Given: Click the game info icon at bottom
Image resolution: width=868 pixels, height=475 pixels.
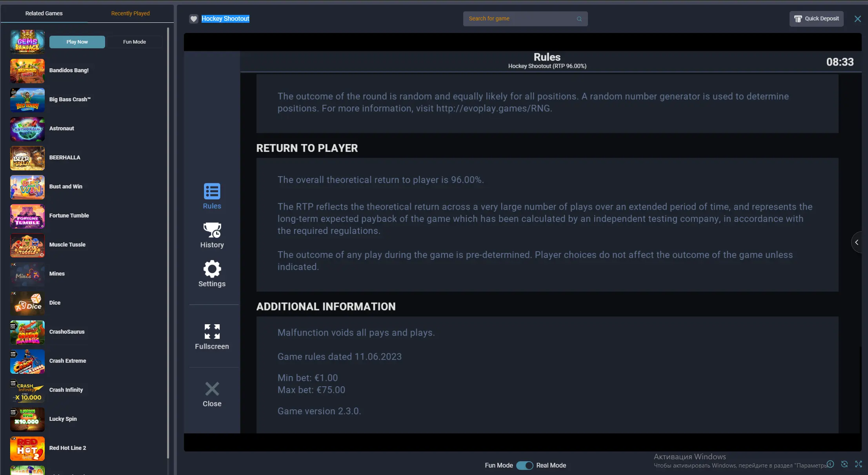Looking at the screenshot, I should click(830, 464).
